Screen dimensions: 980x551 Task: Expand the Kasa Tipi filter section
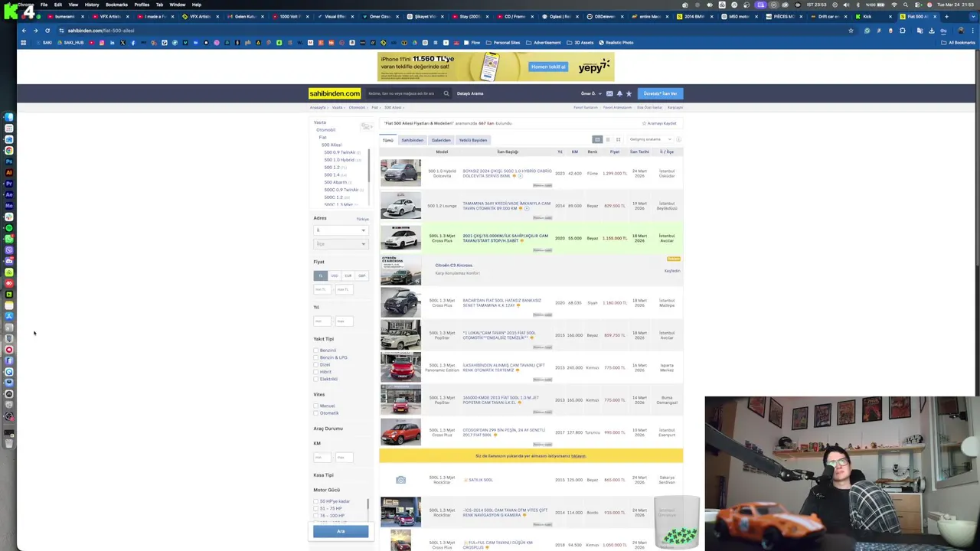pyautogui.click(x=323, y=475)
